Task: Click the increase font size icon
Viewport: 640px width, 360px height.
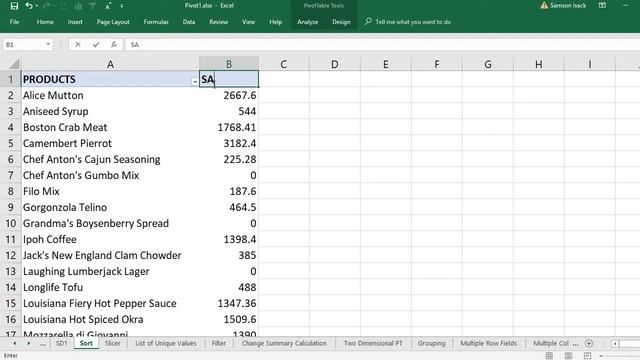Action: [108, 6]
